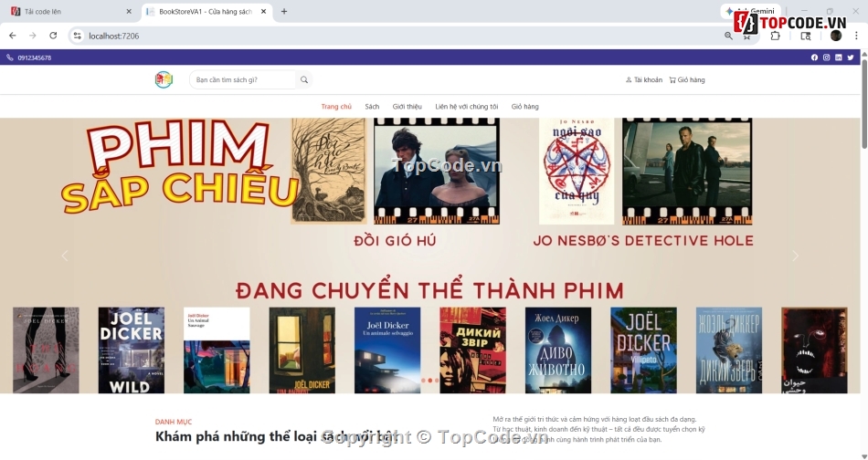Click the Un Animal Sauvage book cover
Image resolution: width=868 pixels, height=460 pixels.
[x=217, y=350]
